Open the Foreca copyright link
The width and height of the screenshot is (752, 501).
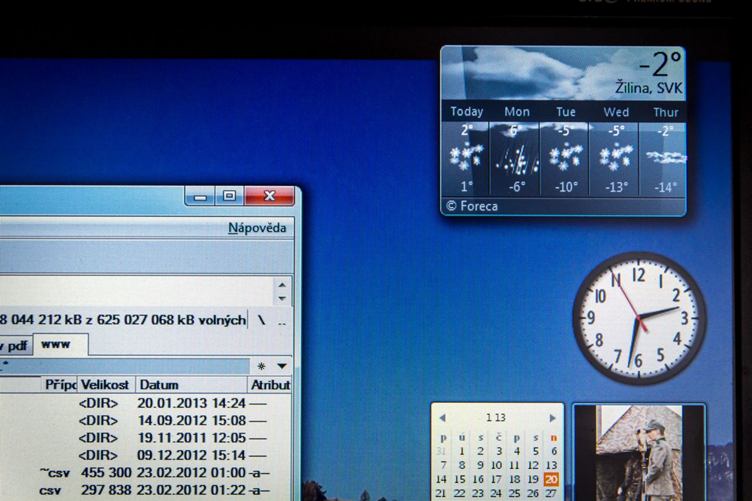point(472,206)
